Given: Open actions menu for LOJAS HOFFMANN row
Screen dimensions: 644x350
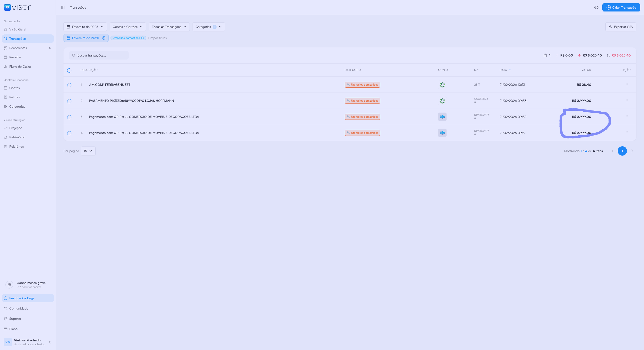Looking at the screenshot, I should click(627, 101).
